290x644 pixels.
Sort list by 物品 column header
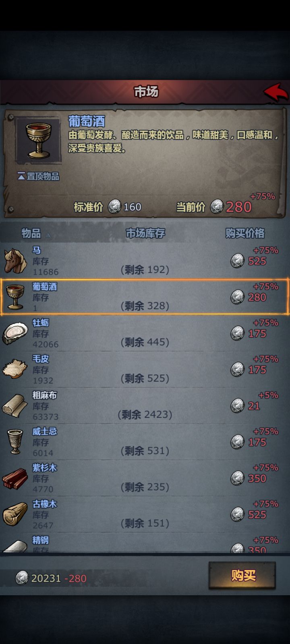[x=31, y=233]
